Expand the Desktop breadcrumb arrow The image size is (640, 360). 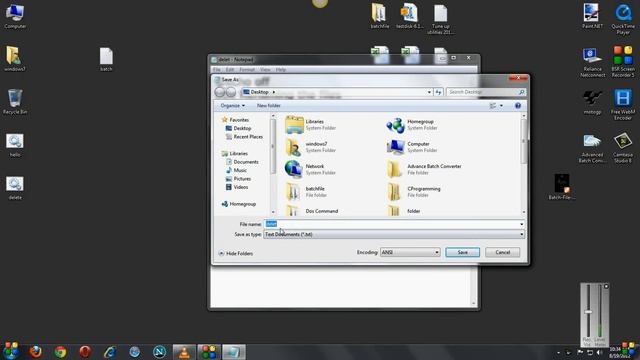(273, 92)
